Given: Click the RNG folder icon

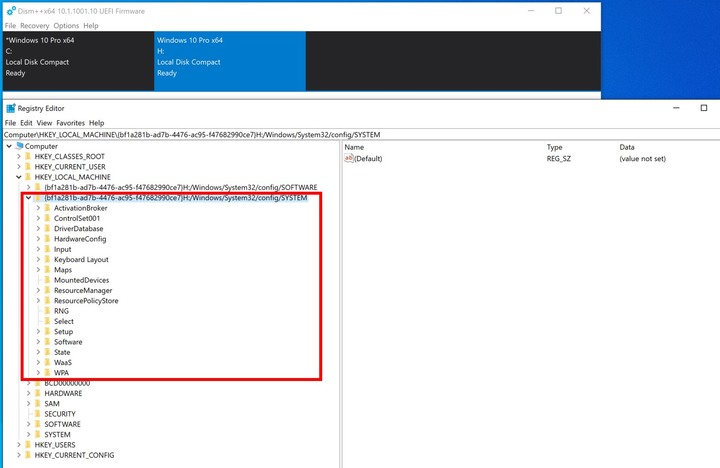Looking at the screenshot, I should [x=47, y=311].
